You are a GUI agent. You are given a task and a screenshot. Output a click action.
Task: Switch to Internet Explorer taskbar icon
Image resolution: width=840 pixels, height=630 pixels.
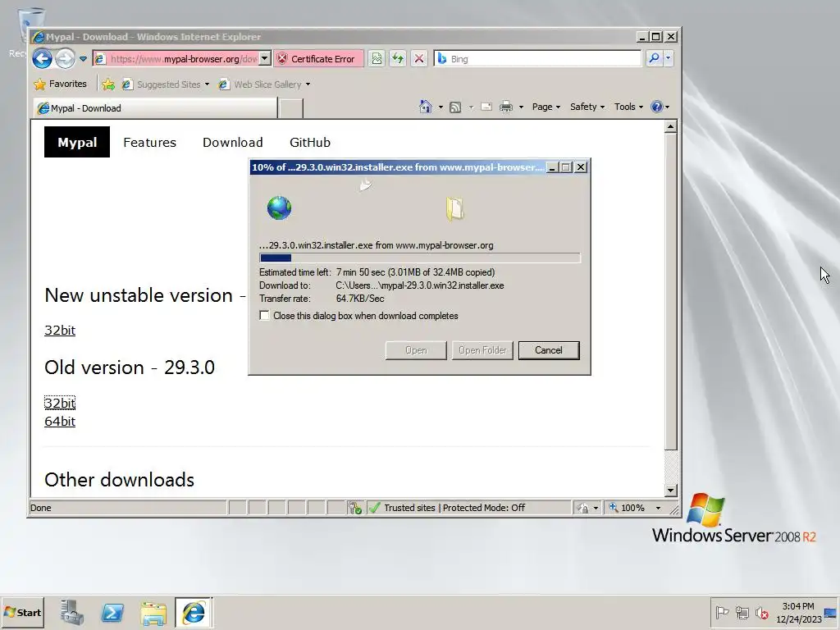point(194,612)
